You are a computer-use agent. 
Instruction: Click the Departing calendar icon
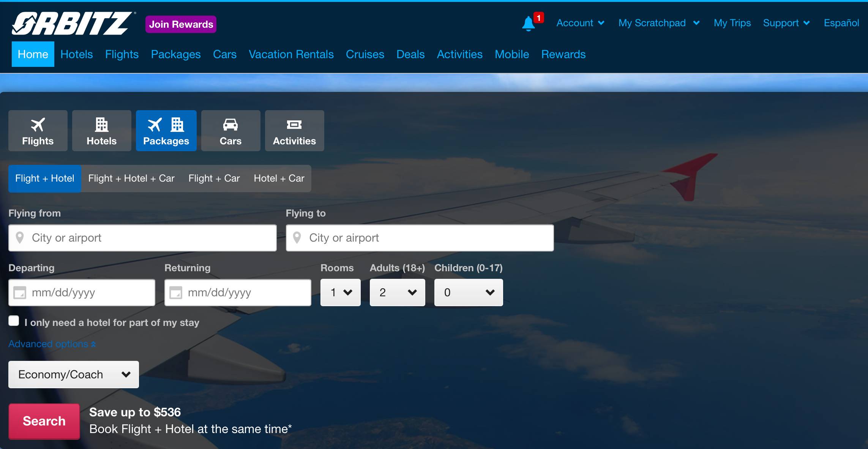pos(20,293)
